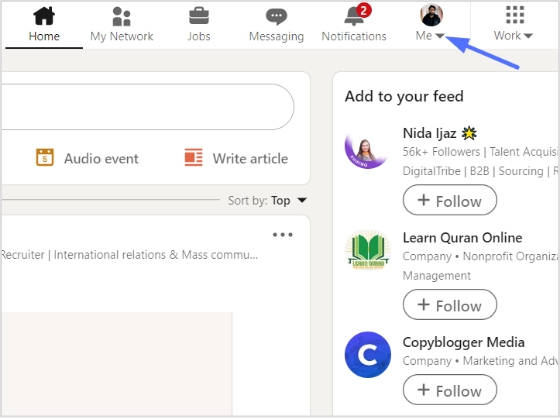Image resolution: width=560 pixels, height=418 pixels.
Task: Click the red notification count badge
Action: tap(364, 10)
